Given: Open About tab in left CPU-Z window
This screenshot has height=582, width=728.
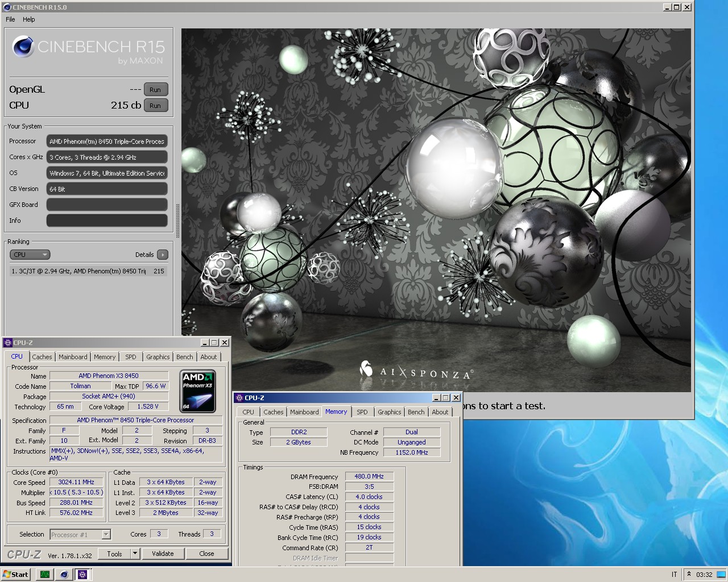Looking at the screenshot, I should (x=209, y=357).
